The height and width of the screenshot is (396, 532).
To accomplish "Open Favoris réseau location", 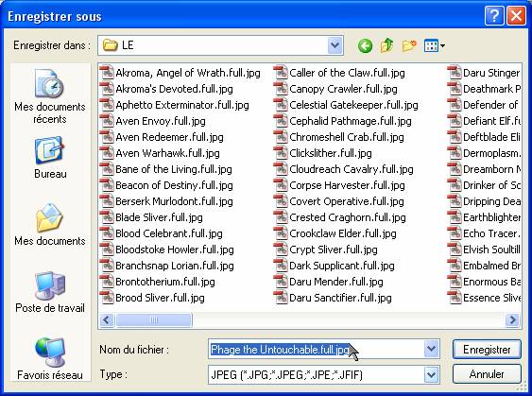I will point(50,359).
